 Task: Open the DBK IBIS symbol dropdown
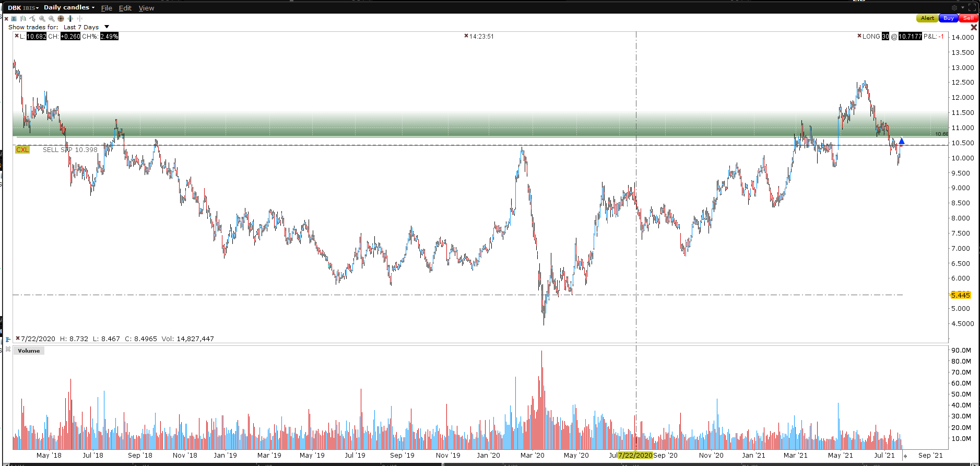tap(23, 8)
